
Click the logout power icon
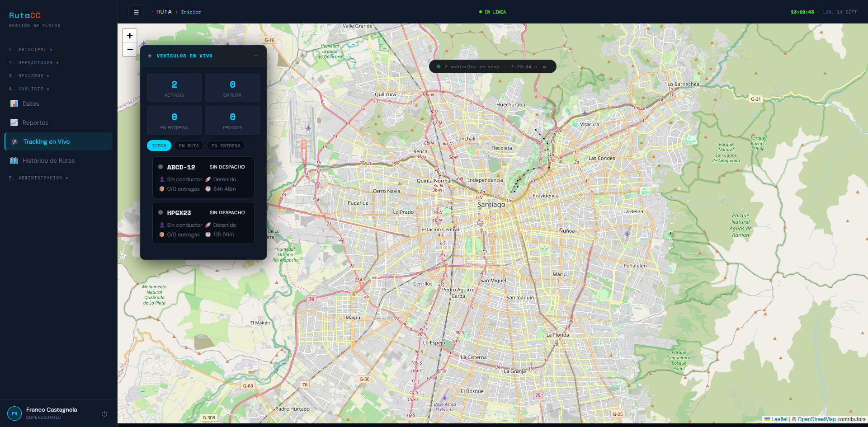click(104, 413)
